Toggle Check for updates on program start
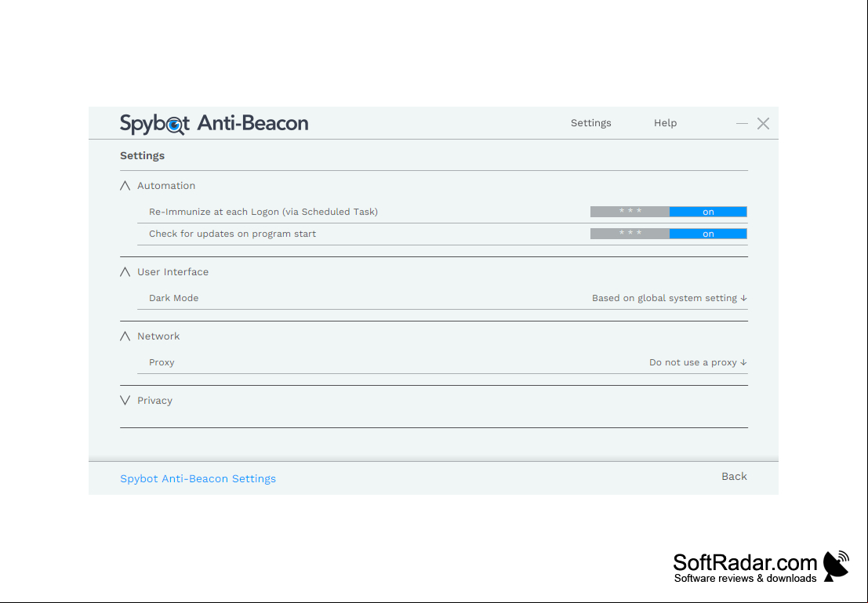The image size is (868, 603). pos(668,234)
